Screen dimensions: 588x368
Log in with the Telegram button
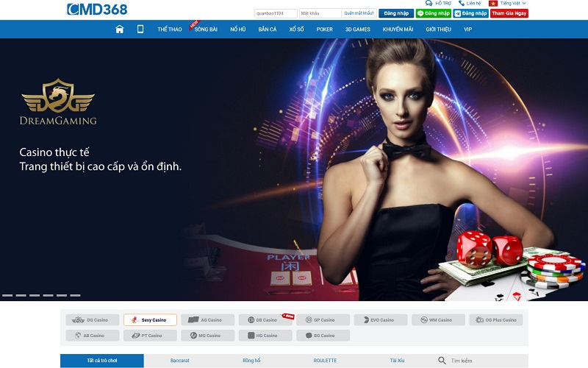tap(470, 13)
